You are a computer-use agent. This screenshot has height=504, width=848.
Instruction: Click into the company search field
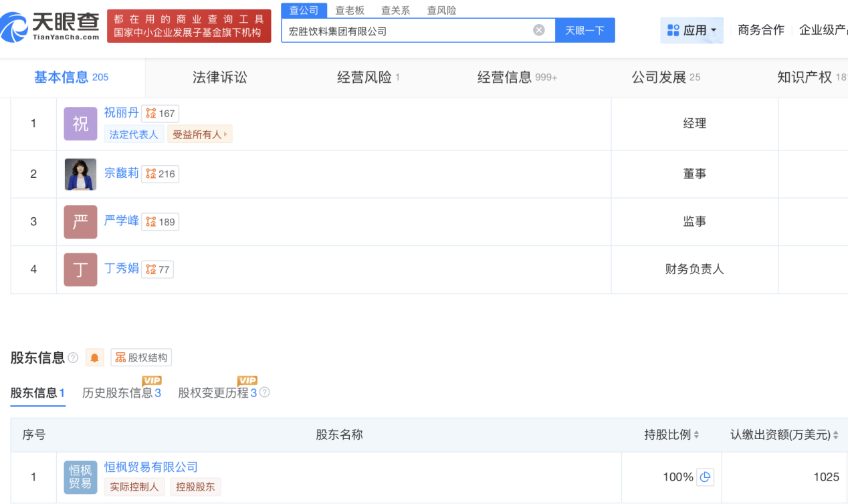click(408, 31)
